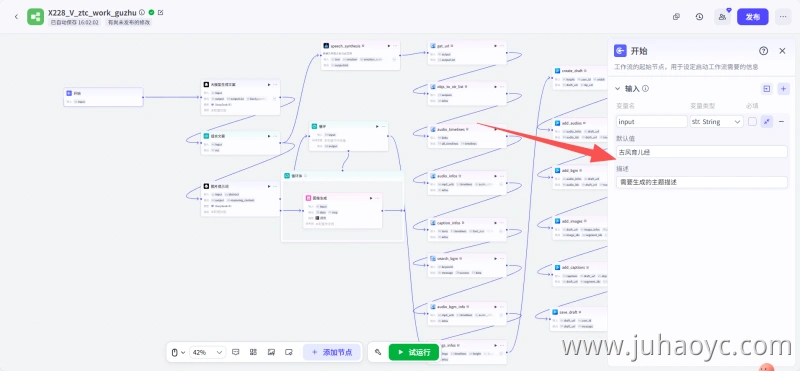Click the back arrow beside the workflow name

pyautogui.click(x=16, y=17)
